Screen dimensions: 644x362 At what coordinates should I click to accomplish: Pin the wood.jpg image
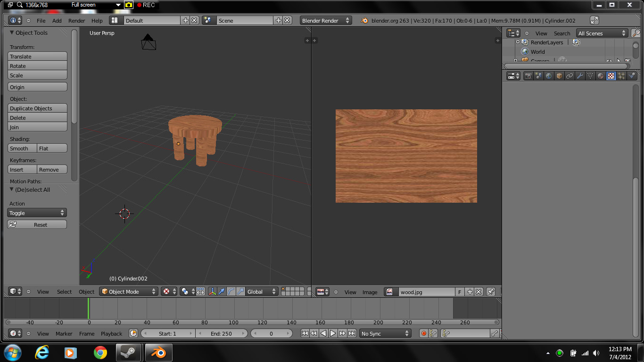(490, 292)
